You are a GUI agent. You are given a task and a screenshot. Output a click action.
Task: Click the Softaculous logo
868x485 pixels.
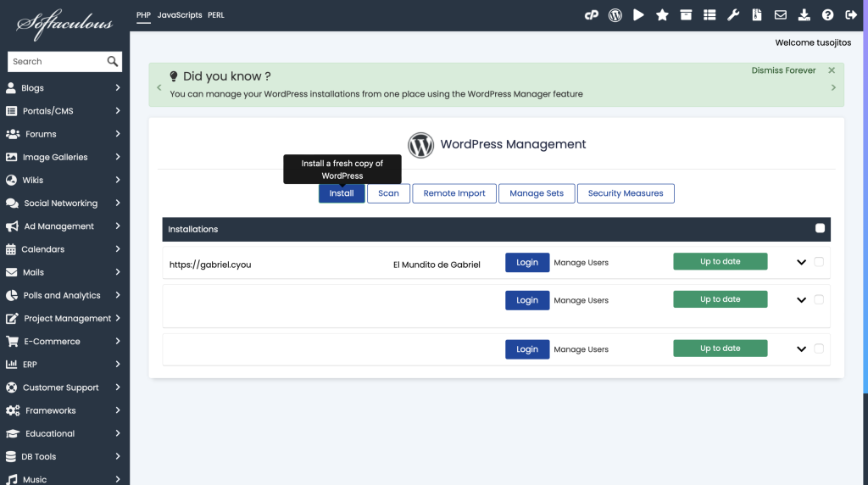tap(64, 24)
